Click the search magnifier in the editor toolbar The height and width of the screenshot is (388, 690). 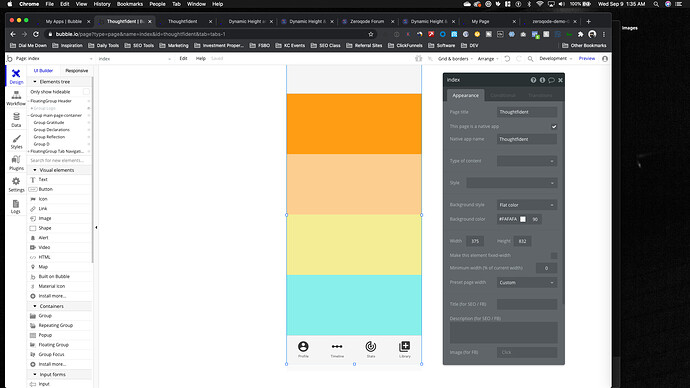pos(531,59)
